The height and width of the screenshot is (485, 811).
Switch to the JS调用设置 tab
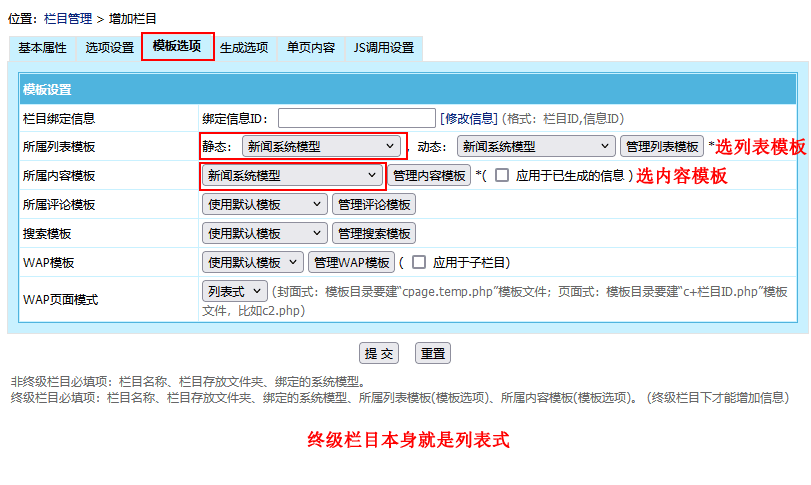(383, 48)
